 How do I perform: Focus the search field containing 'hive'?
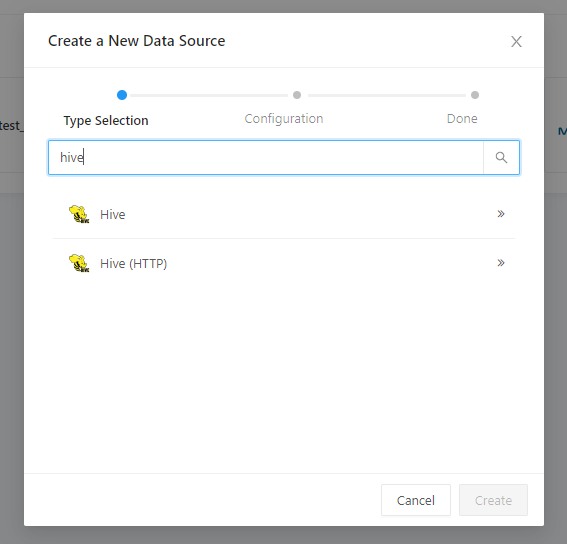point(266,158)
